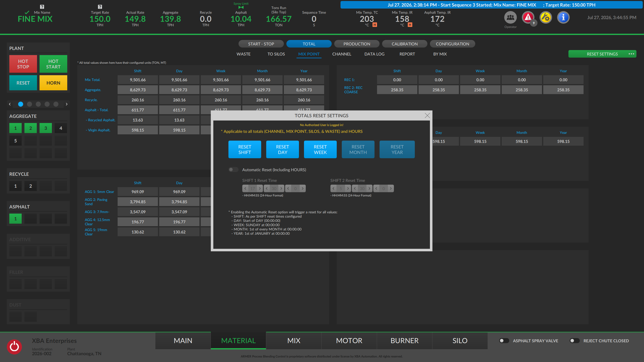Viewport: 644px width, 362px height.
Task: Open the SILO bottom navigation tab
Action: [x=460, y=341]
